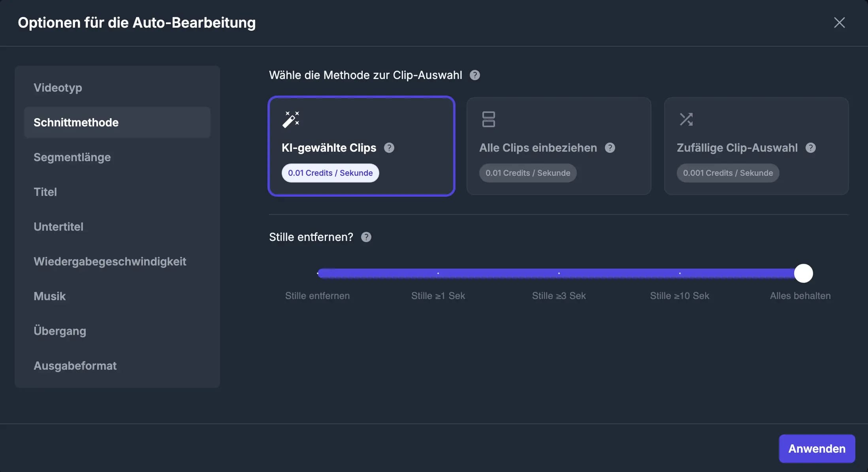
Task: Click the shuffle icon for Zufällige Clip-Auswahl
Action: pyautogui.click(x=687, y=119)
